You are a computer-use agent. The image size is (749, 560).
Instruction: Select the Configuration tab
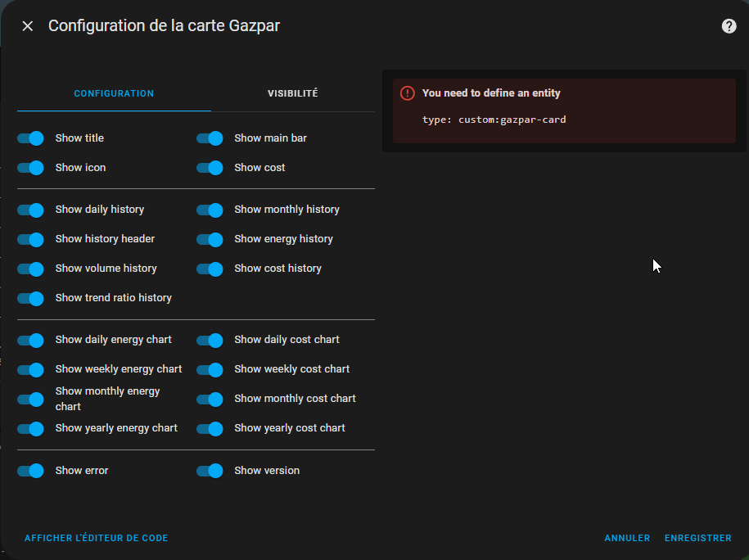pyautogui.click(x=114, y=93)
